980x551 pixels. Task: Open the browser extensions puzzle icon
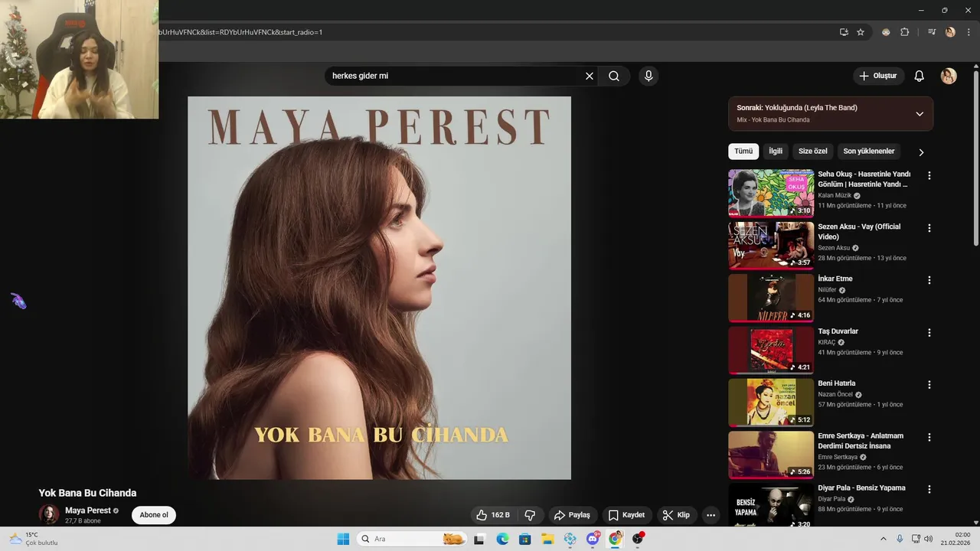click(904, 32)
